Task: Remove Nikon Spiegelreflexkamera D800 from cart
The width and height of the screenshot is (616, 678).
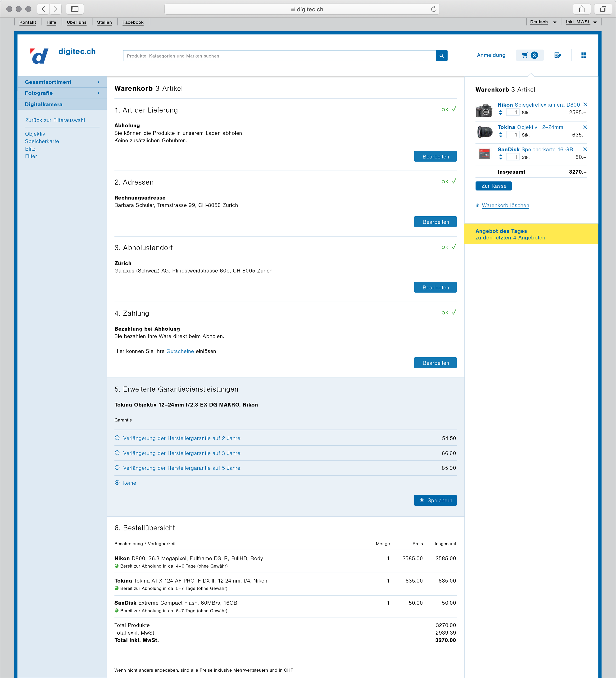Action: pos(585,105)
